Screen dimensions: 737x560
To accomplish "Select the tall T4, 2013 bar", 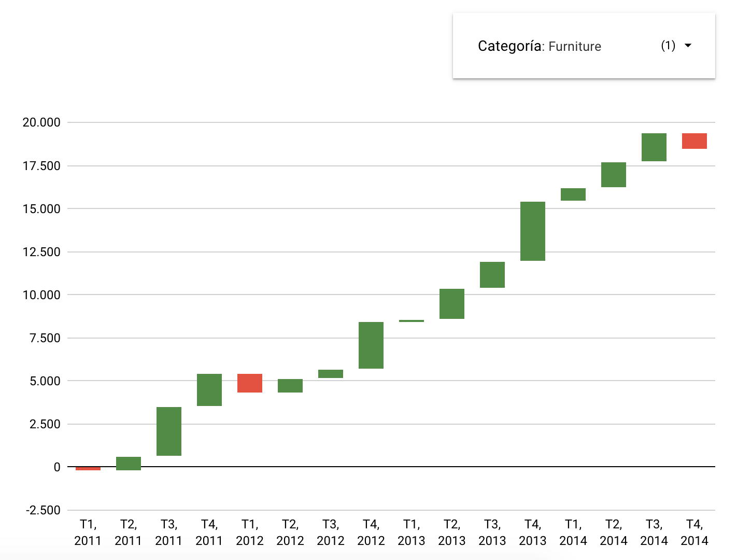I will pyautogui.click(x=533, y=231).
